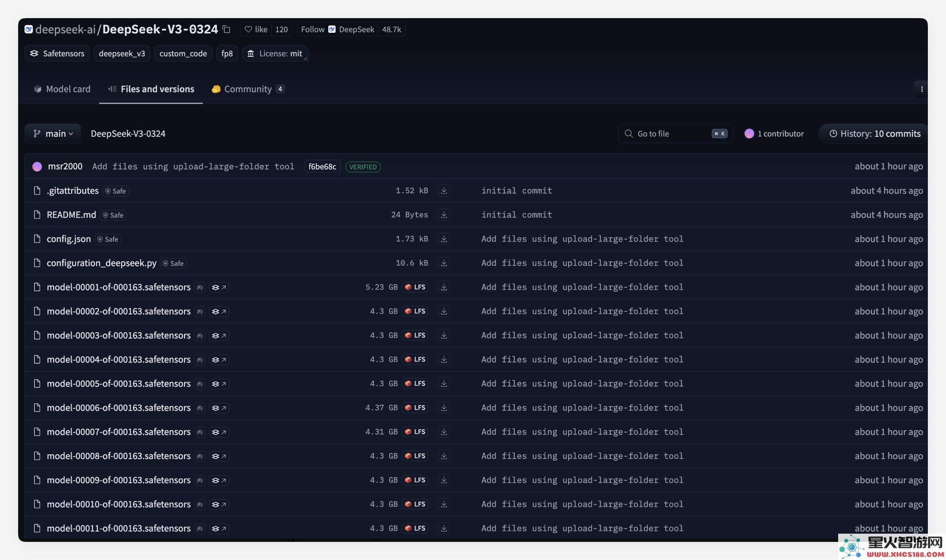
Task: Select the fp8 tag
Action: [227, 53]
